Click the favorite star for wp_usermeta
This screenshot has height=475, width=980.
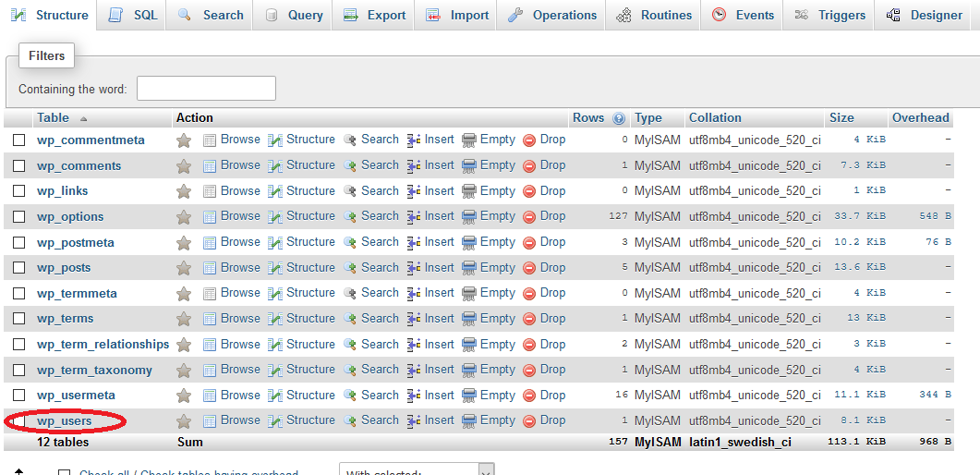click(x=184, y=396)
